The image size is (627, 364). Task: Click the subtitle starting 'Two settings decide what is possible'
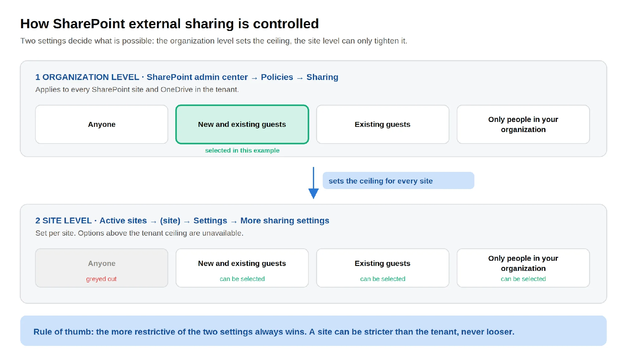click(214, 41)
